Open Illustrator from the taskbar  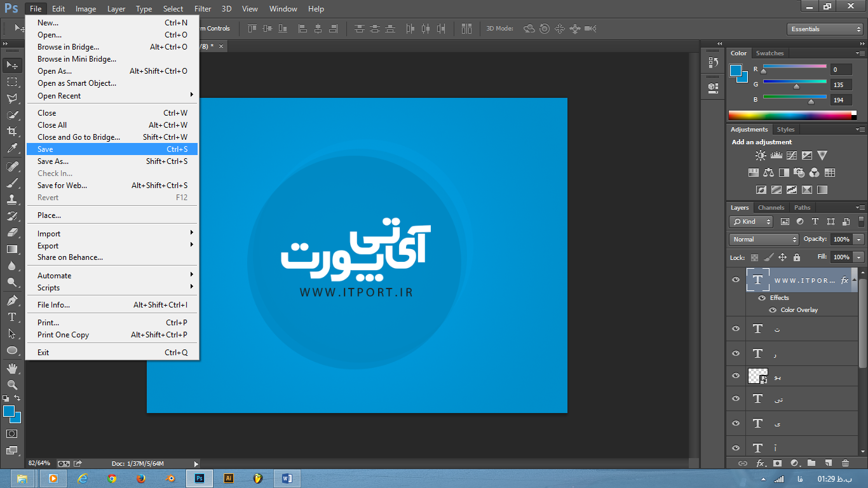click(228, 478)
